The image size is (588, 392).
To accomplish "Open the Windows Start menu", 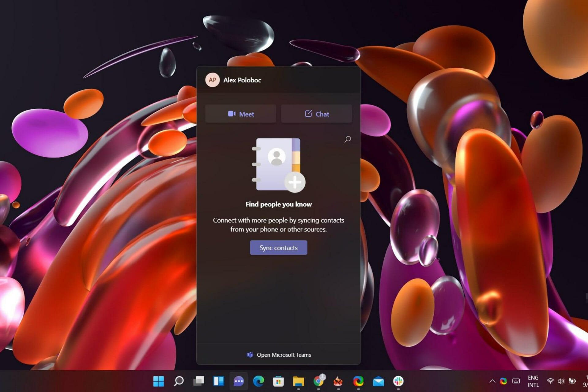I will (x=159, y=381).
